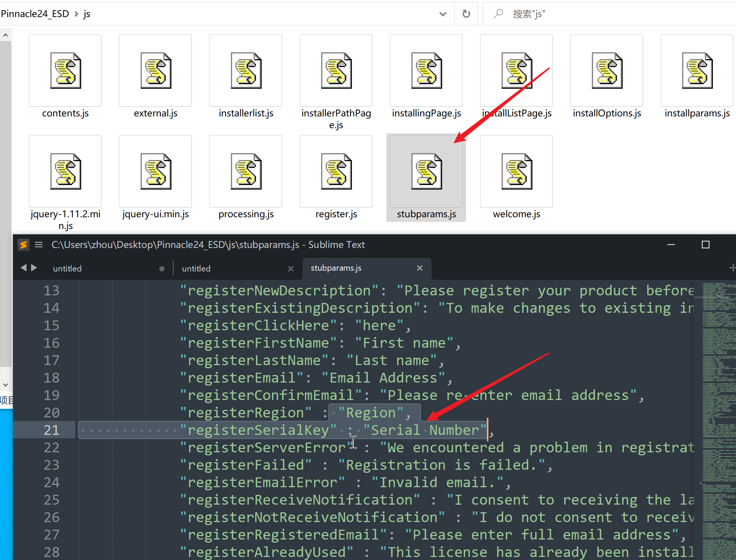Click the "Serial Number" string value
This screenshot has height=560, width=736.
click(x=425, y=430)
